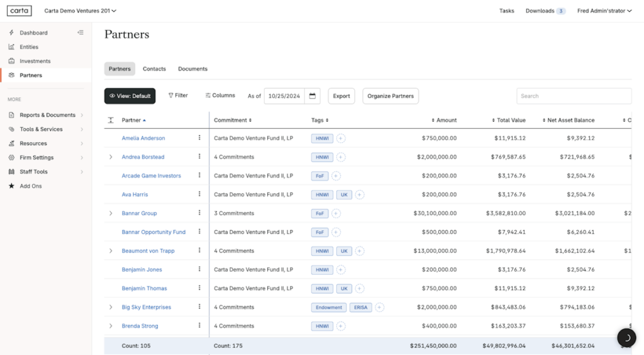
Task: Expand Reports & Documents in sidebar
Action: coord(46,115)
